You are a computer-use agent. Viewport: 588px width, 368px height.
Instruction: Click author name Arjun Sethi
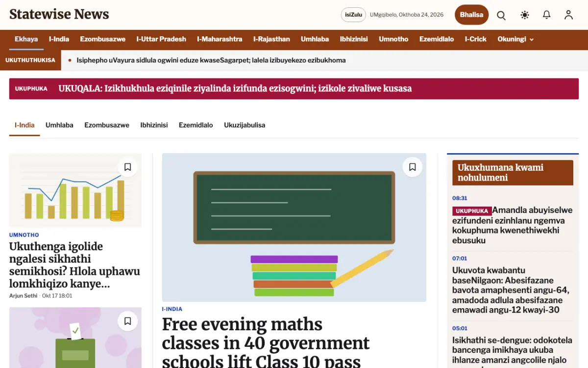(24, 296)
